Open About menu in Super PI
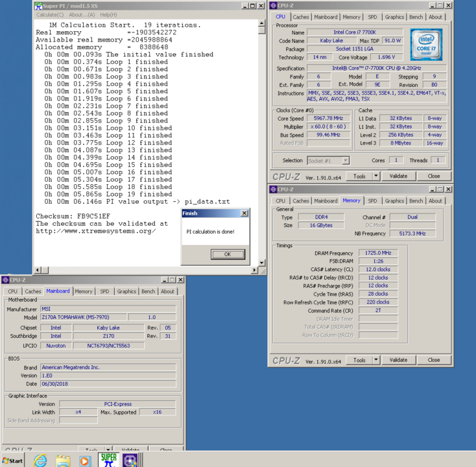476x467 pixels. [82, 14]
